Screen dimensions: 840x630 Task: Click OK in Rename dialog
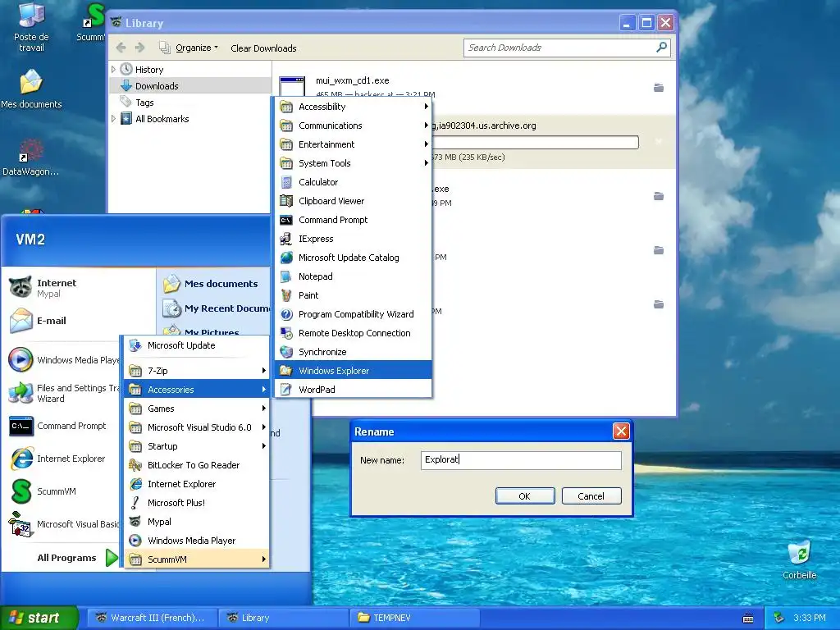click(x=524, y=496)
